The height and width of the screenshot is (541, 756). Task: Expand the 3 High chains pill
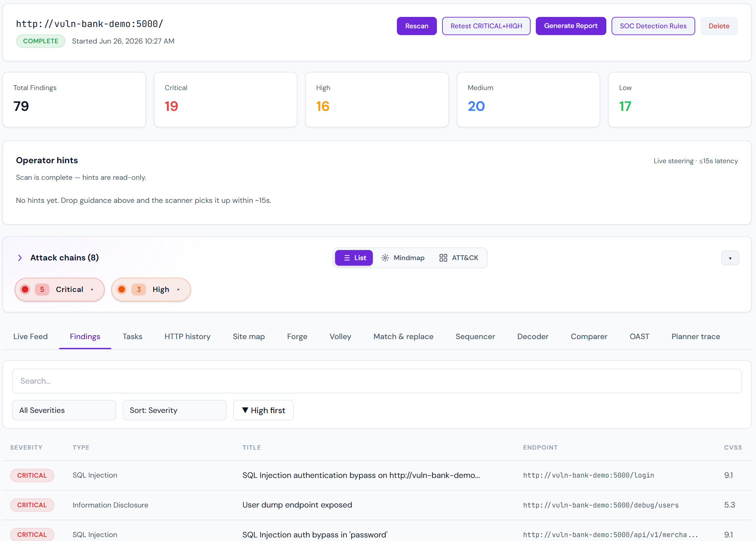pos(151,289)
